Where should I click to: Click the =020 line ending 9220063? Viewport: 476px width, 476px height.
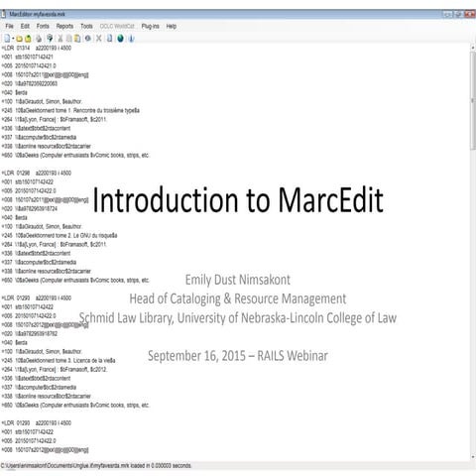click(30, 83)
